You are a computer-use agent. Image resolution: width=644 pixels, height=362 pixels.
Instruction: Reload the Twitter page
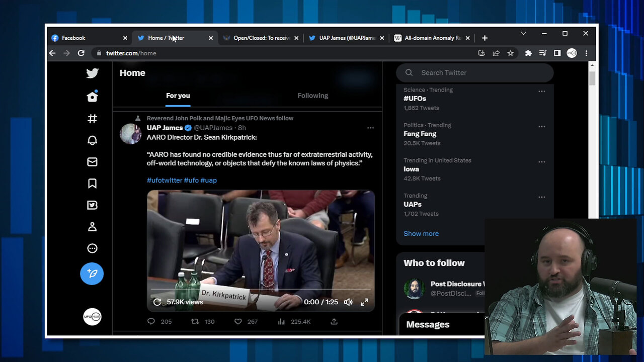pyautogui.click(x=81, y=53)
